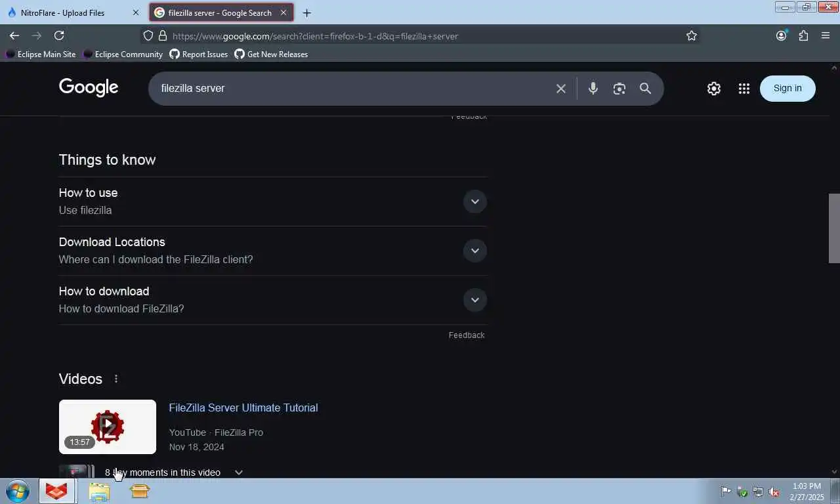Click the padlock site info icon

click(163, 35)
